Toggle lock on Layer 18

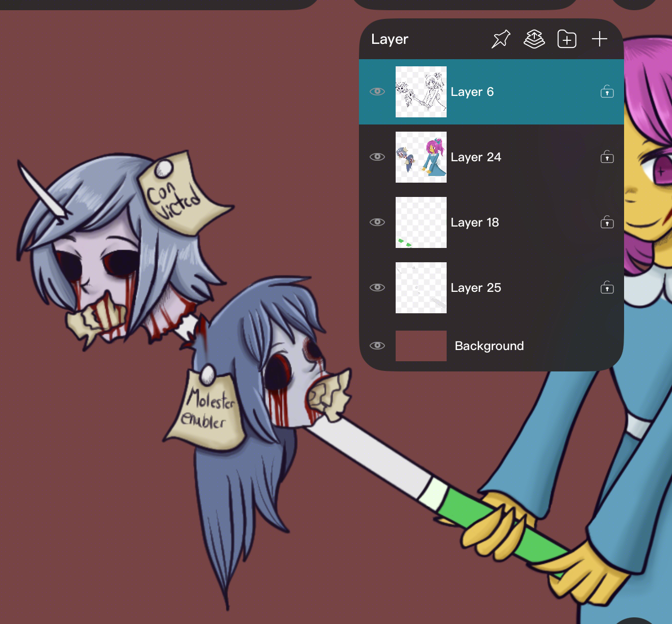pyautogui.click(x=607, y=222)
